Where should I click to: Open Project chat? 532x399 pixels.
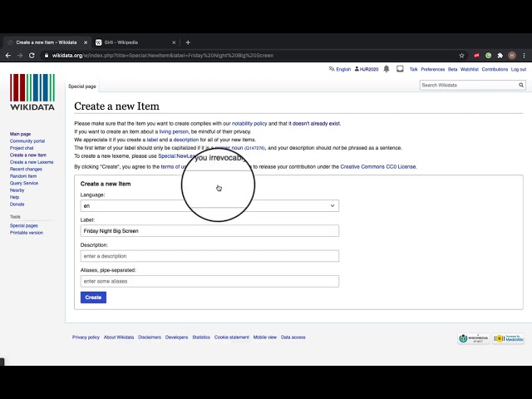click(22, 148)
